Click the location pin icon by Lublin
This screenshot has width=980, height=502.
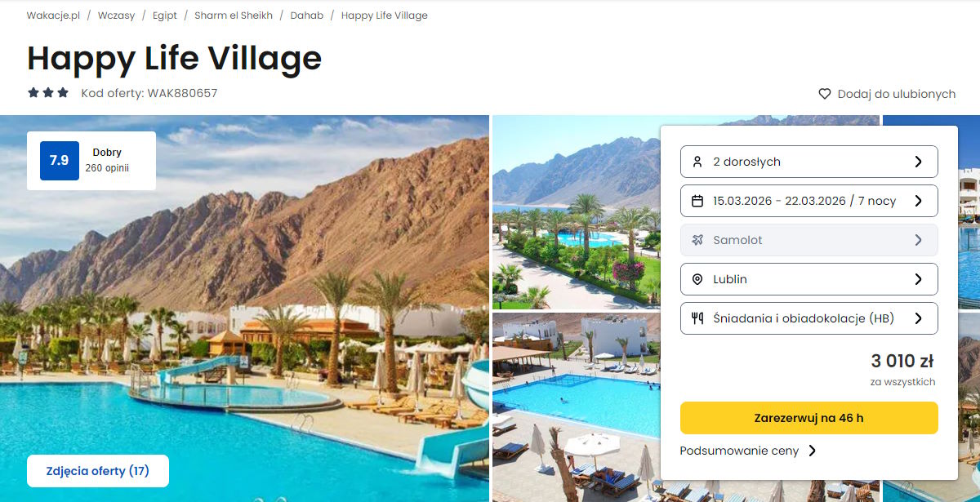697,279
